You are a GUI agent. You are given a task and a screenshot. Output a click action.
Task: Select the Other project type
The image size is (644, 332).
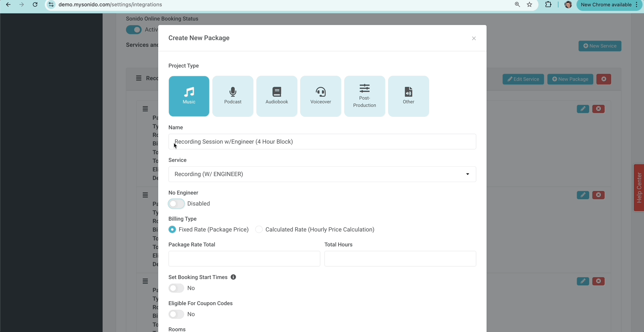tap(408, 96)
